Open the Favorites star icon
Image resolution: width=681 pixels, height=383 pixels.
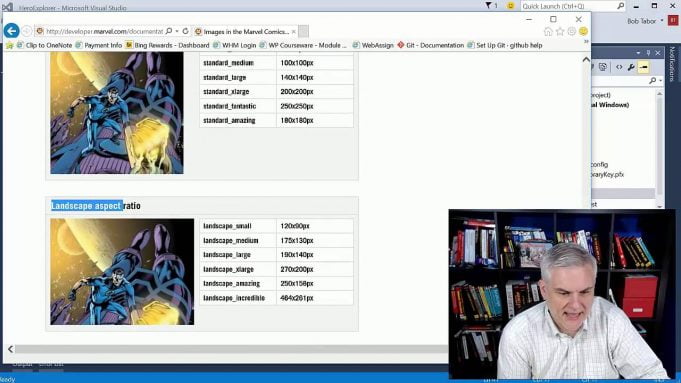tap(560, 31)
